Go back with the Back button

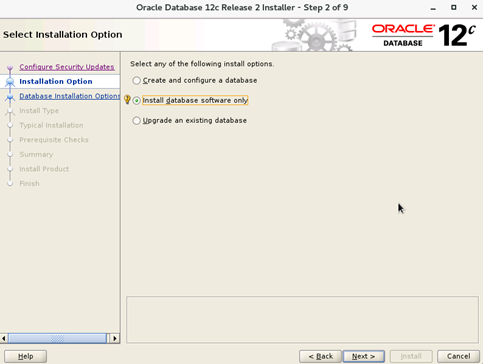(320, 356)
